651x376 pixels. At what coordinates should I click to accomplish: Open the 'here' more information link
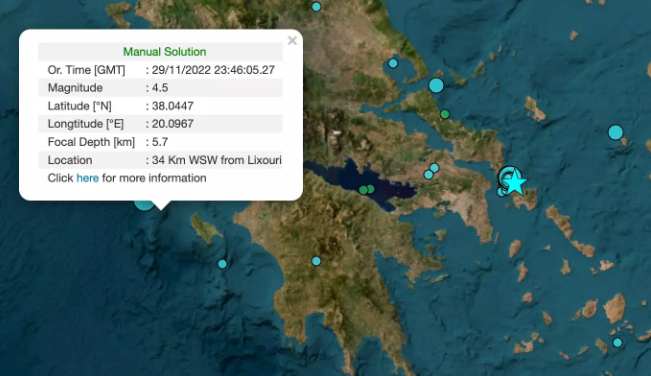(88, 178)
